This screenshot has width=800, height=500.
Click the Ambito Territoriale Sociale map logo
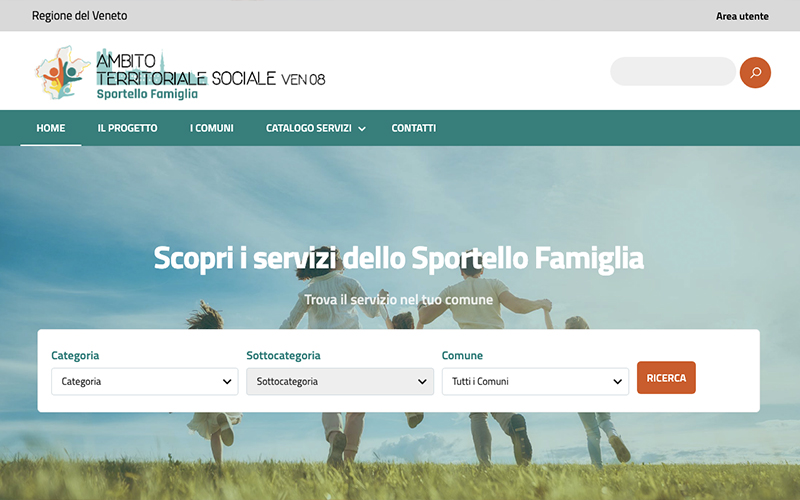pos(63,72)
